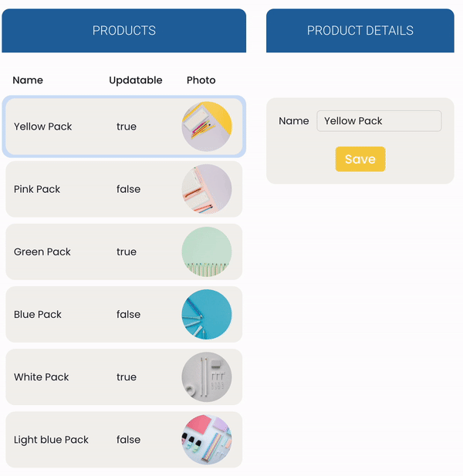
Task: Click the PRODUCT DETAILS panel header
Action: pyautogui.click(x=360, y=31)
